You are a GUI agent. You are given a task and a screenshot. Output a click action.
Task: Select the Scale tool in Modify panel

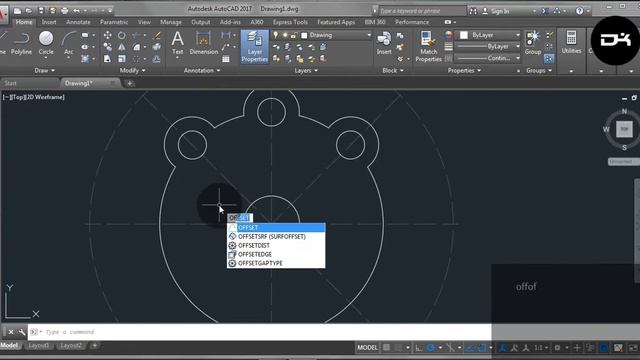coord(122,59)
